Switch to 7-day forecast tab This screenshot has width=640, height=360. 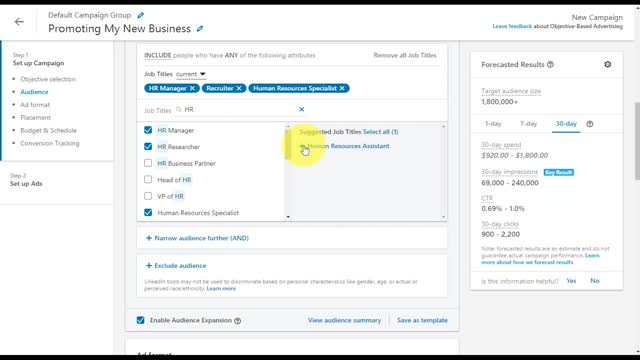coord(529,124)
